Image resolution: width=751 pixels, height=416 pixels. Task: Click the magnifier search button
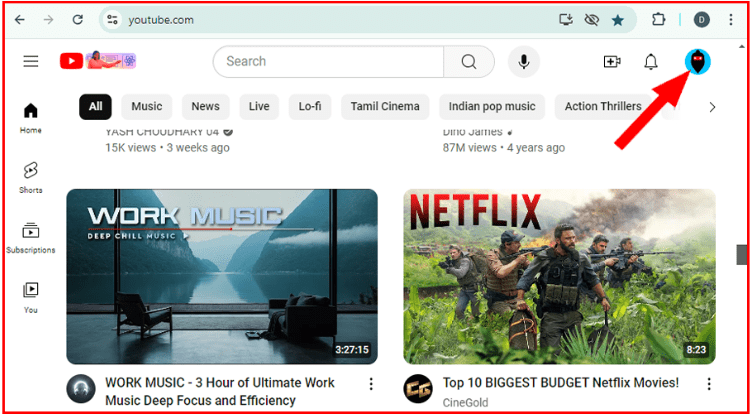pyautogui.click(x=469, y=61)
